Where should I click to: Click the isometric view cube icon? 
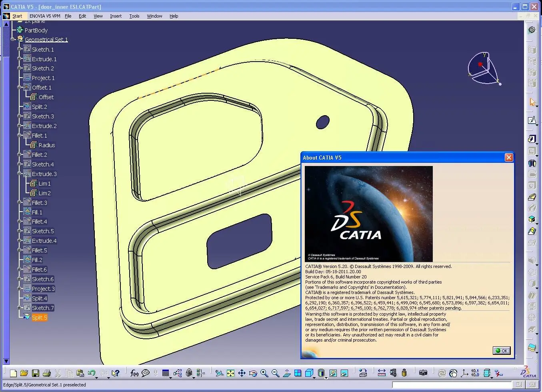[308, 373]
